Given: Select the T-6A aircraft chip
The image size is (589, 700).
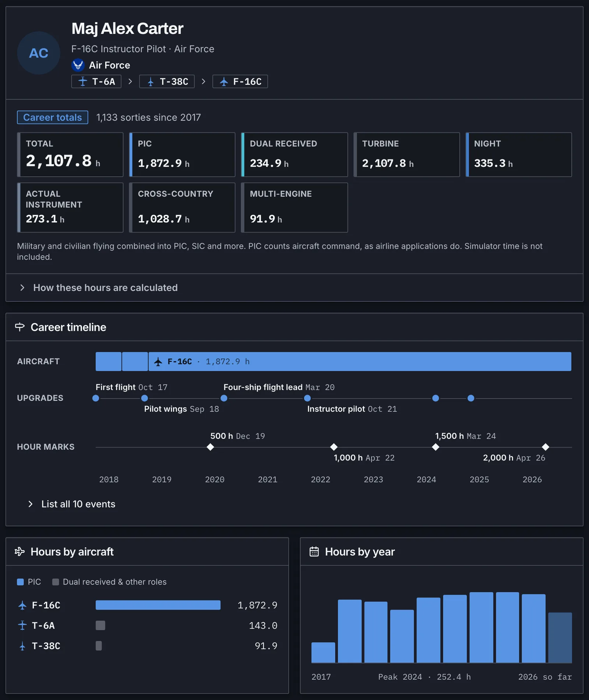Looking at the screenshot, I should coord(96,81).
